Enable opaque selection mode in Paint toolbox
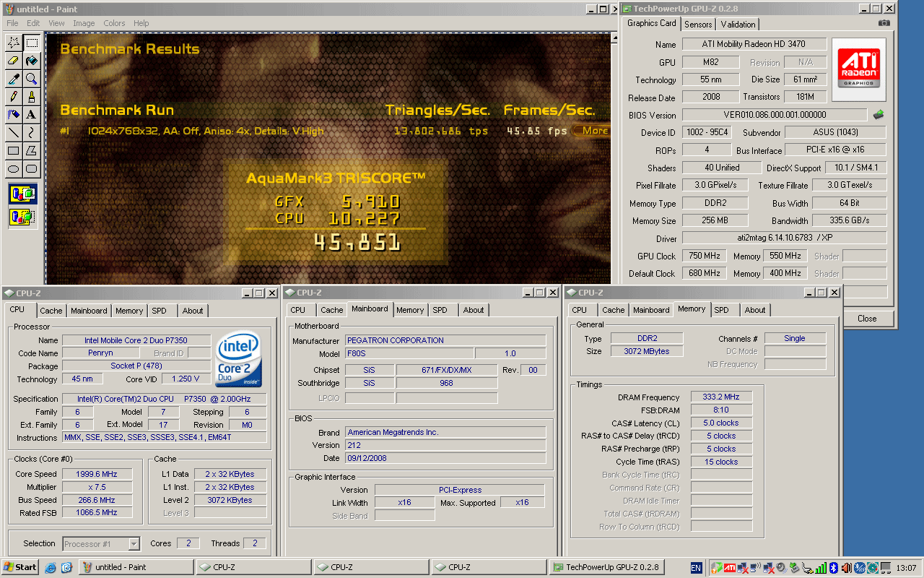The width and height of the screenshot is (924, 578). click(x=22, y=194)
